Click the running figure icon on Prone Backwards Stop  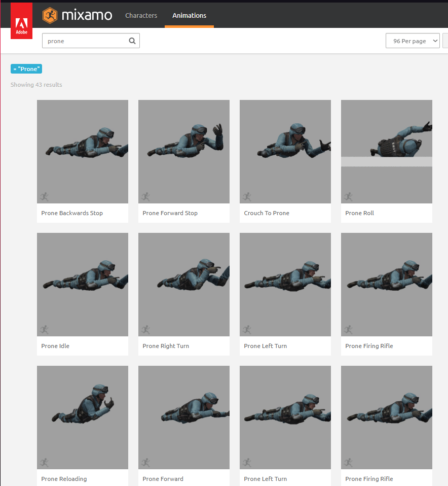click(44, 196)
